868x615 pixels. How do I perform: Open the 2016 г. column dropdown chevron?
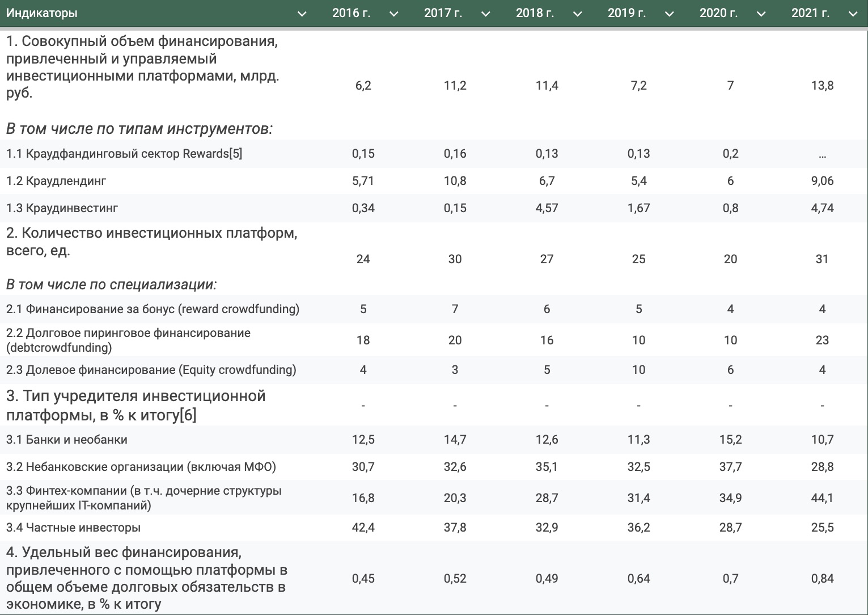pyautogui.click(x=394, y=14)
